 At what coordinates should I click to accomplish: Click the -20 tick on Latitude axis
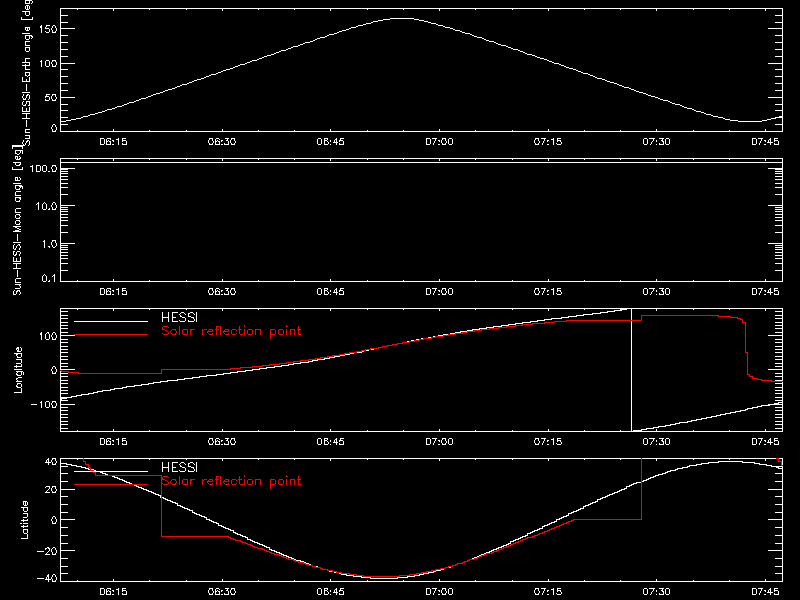tap(47, 552)
